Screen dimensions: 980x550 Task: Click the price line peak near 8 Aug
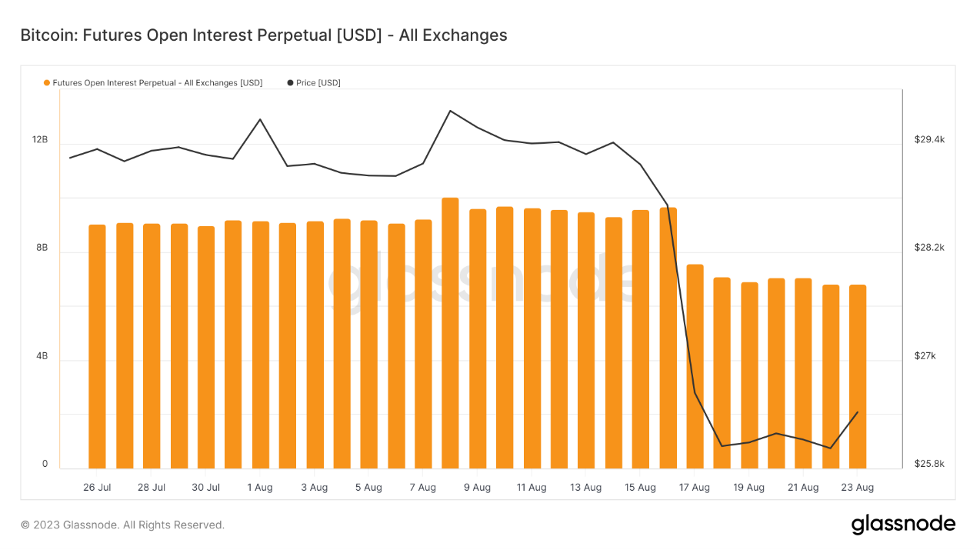click(x=450, y=111)
